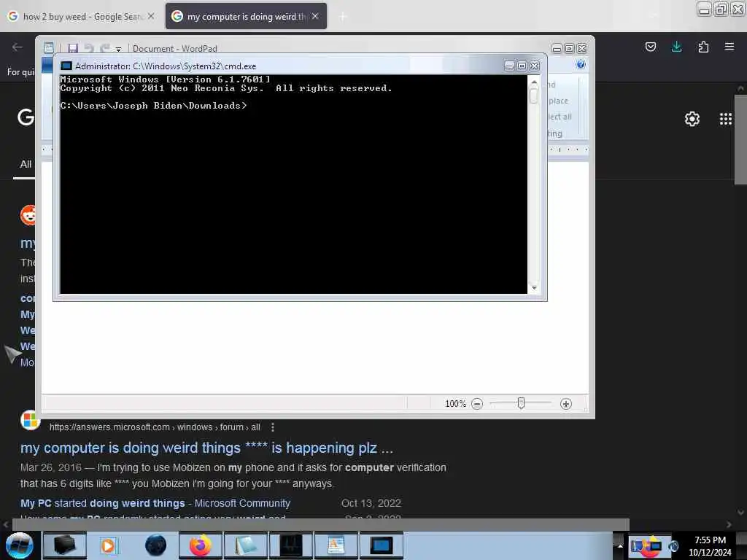
Task: Click the Google logo in Firefox
Action: pyautogui.click(x=26, y=117)
